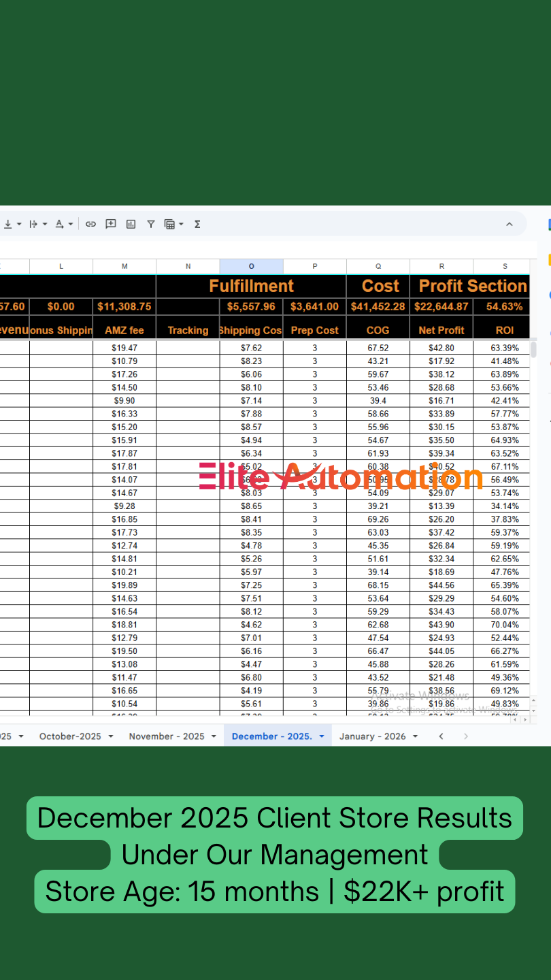Click the Functions sigma icon
The height and width of the screenshot is (980, 551).
[197, 224]
